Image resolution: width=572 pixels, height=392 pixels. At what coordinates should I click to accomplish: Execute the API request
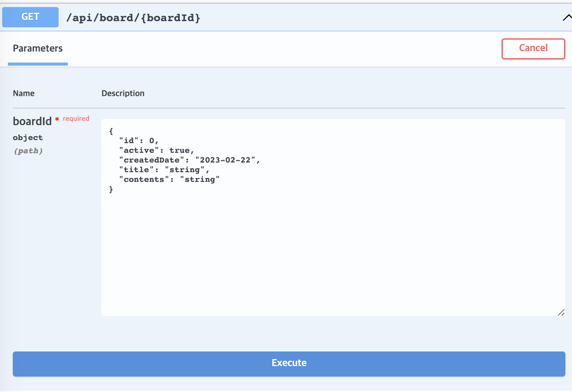coord(289,364)
